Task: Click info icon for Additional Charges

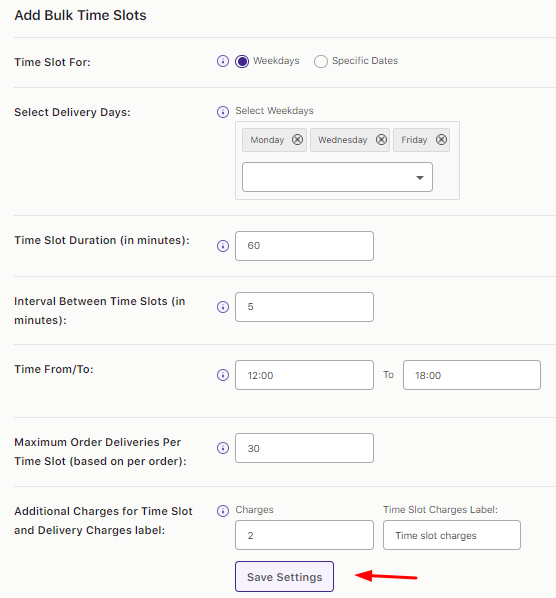Action: (x=223, y=511)
